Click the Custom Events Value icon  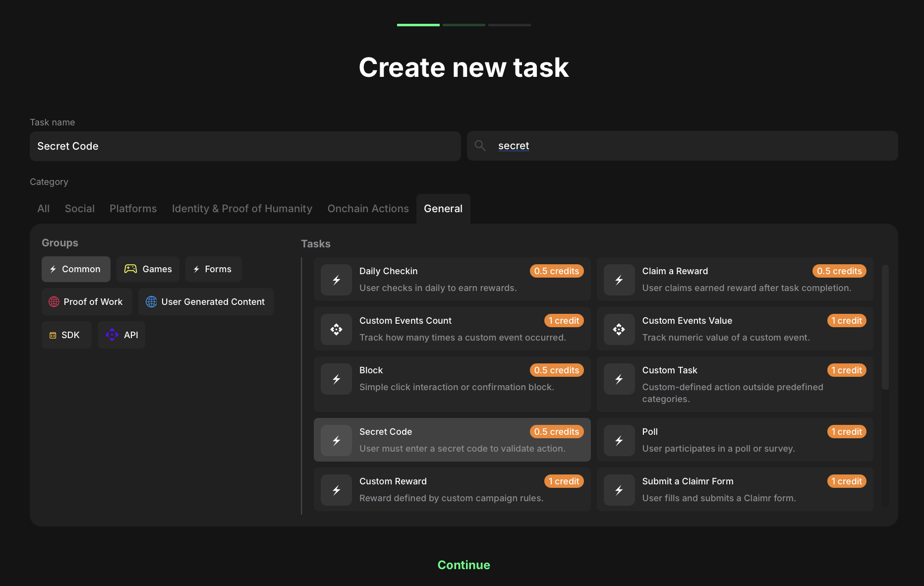coord(619,330)
